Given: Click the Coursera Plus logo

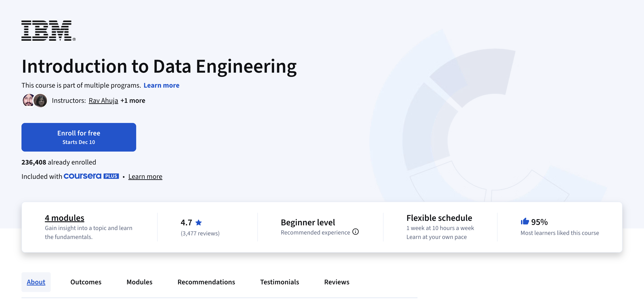Looking at the screenshot, I should [x=91, y=176].
